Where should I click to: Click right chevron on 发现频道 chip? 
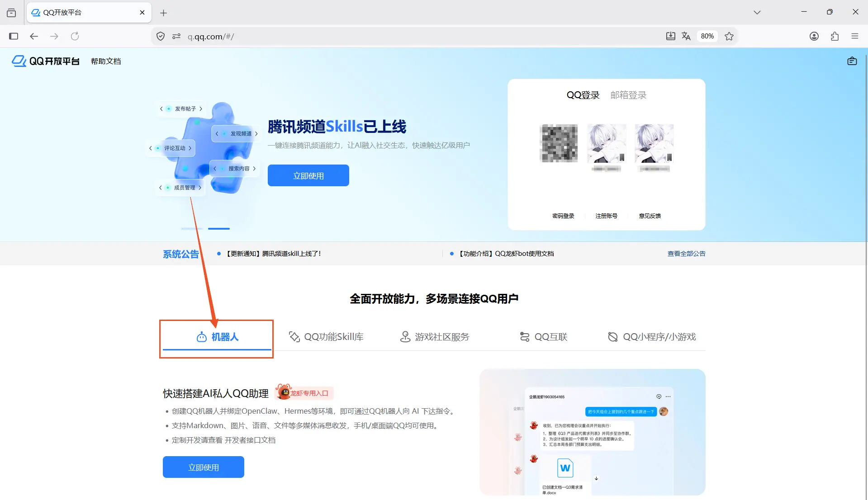click(256, 133)
